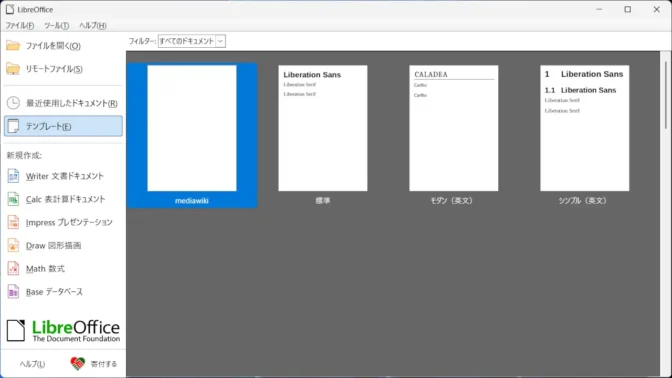
Task: Open the ツール menu
Action: click(56, 25)
